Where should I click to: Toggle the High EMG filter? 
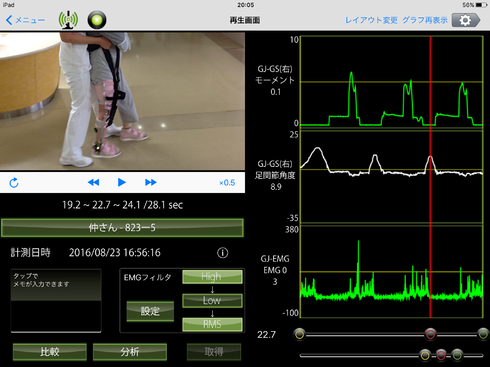pyautogui.click(x=212, y=277)
